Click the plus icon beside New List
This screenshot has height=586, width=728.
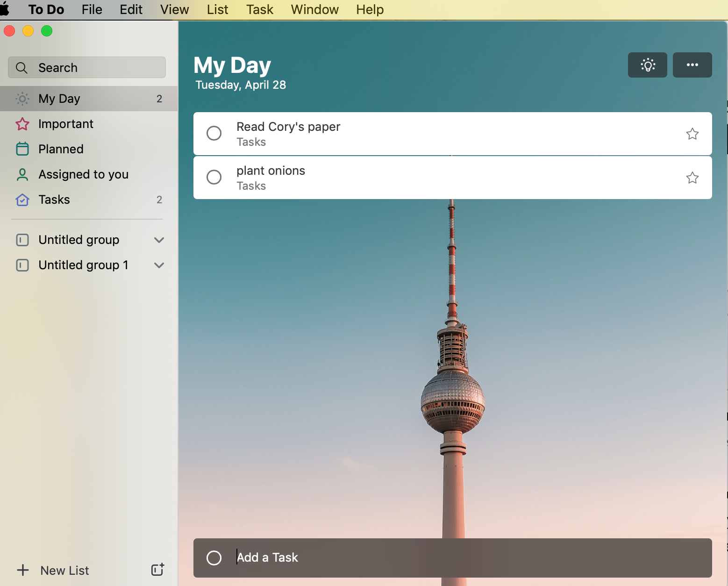[23, 570]
